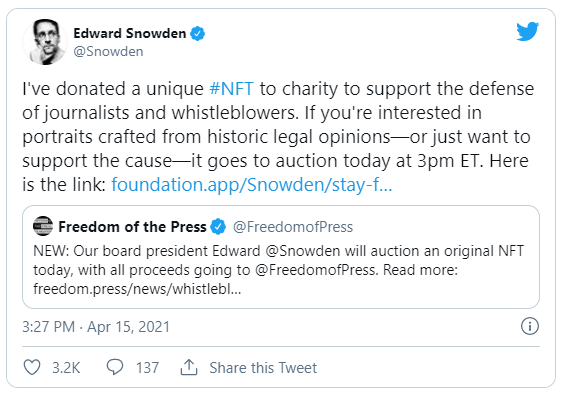Viewport: 562px width, 395px height.
Task: Click the Twitter bird logo
Action: point(528,32)
